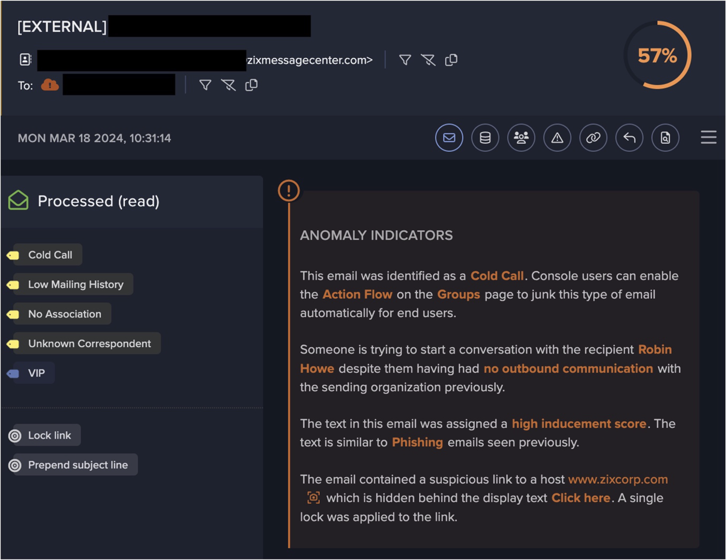Click the filter funnel icon beside the sender

[x=405, y=59]
